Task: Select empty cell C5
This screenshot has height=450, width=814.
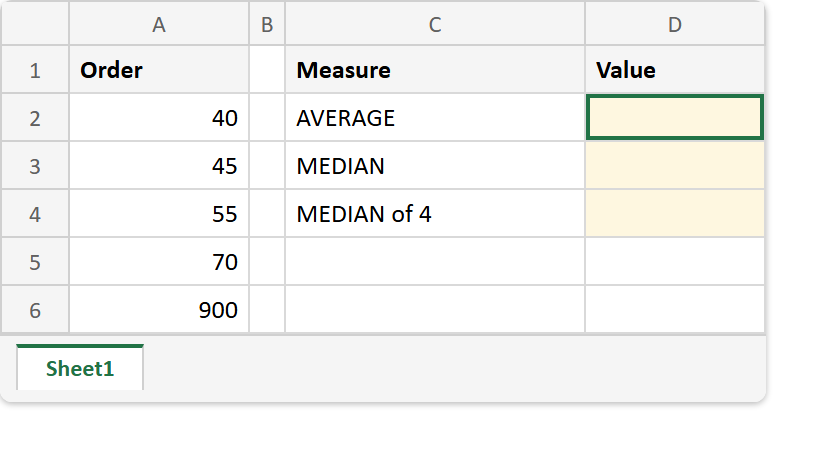Action: [x=435, y=262]
